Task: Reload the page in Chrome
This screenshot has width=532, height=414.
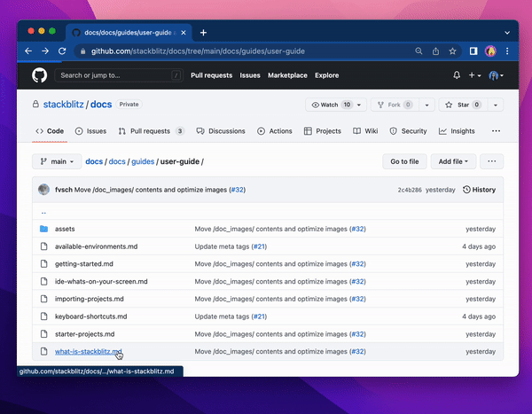Action: [62, 51]
